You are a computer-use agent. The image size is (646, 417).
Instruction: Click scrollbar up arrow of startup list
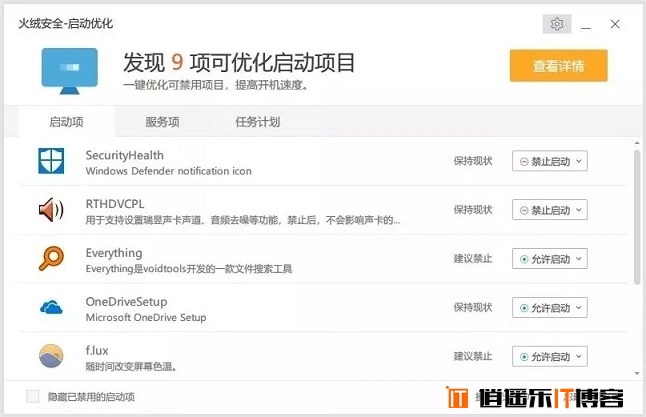(x=637, y=143)
